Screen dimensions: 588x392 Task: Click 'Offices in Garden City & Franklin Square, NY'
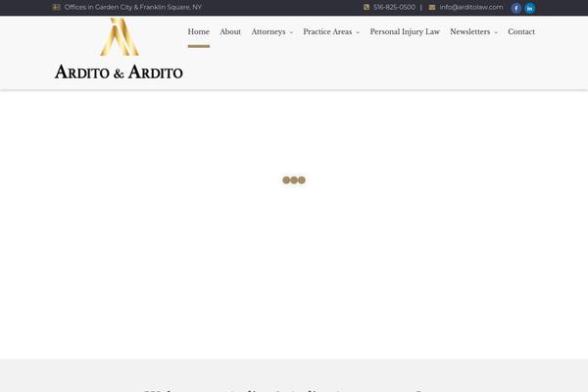point(132,7)
